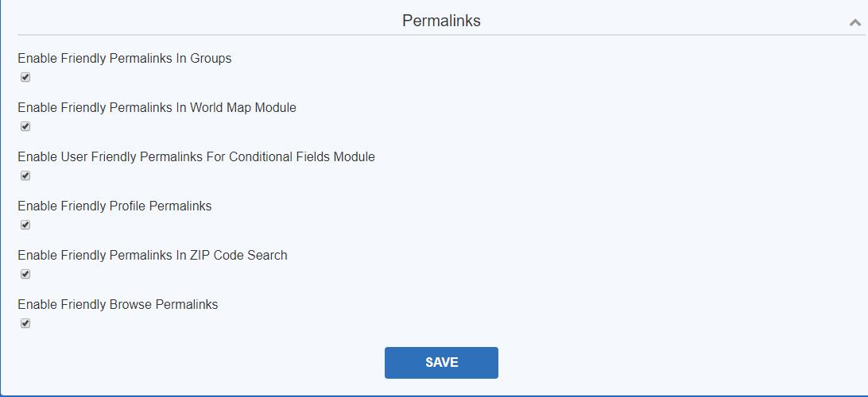Uncheck the Friendly Browse Permalinks checkbox
Screen dimensions: 868x397
[x=25, y=323]
